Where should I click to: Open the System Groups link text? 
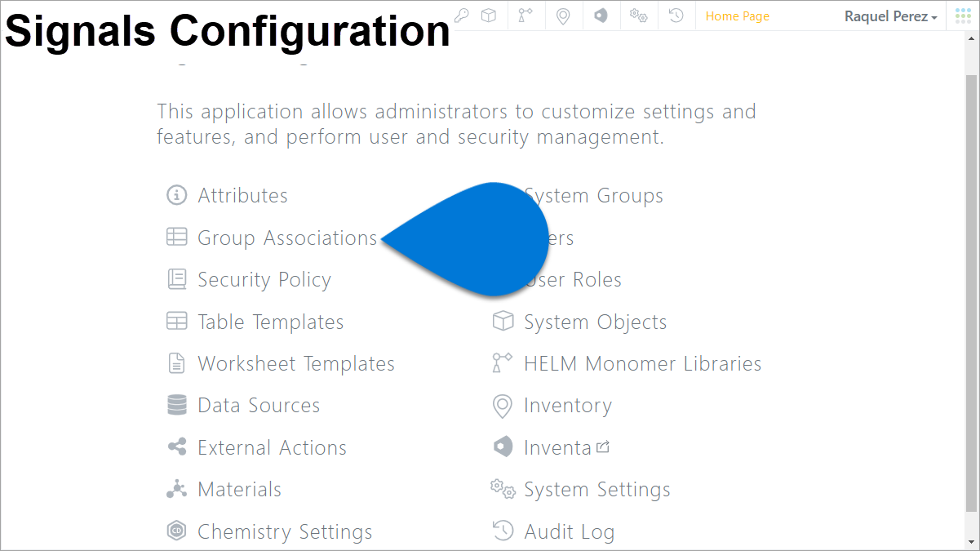coord(593,196)
